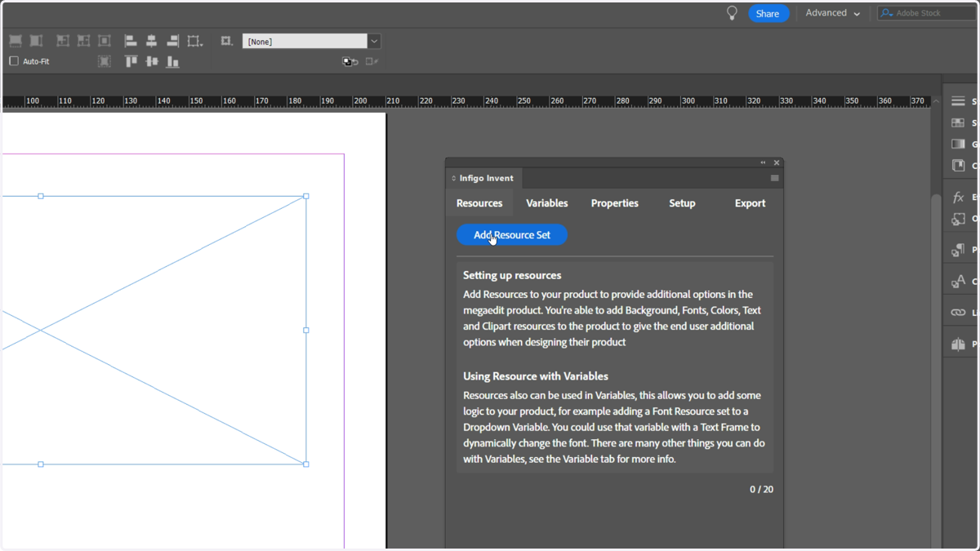Screen dimensions: 980x551
Task: Open the Advanced workspace dropdown
Action: (x=832, y=13)
